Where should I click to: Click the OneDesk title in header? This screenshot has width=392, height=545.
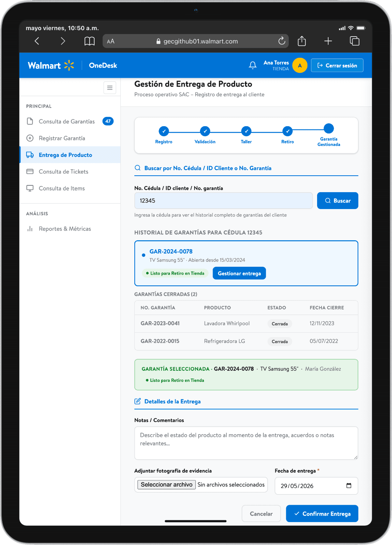point(103,65)
